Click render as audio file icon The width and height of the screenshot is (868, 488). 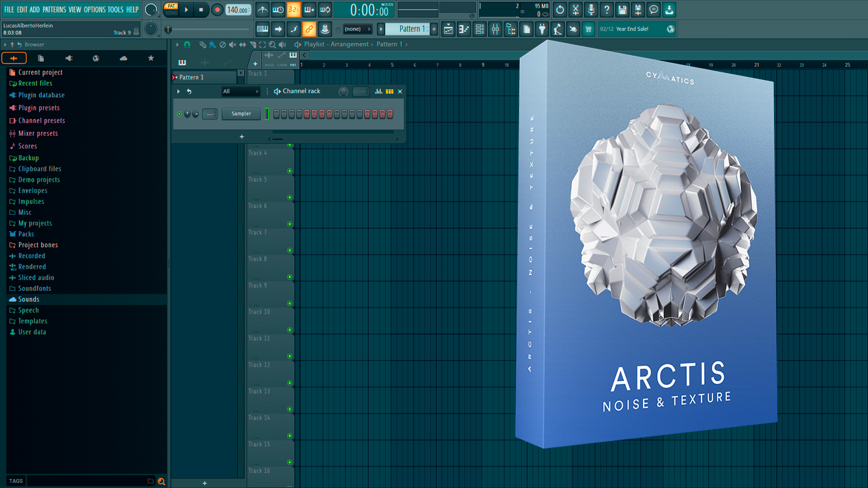[x=638, y=10]
